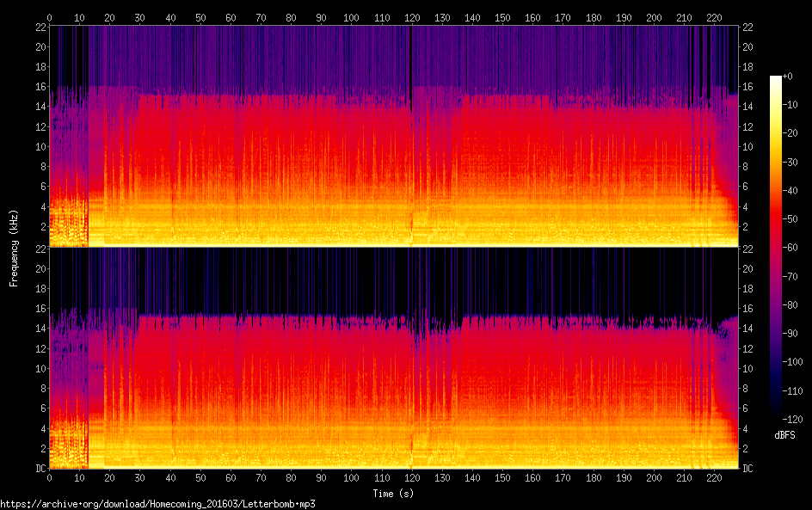Select the 180 tick on the bottom time axis
Image resolution: width=812 pixels, height=510 pixels.
pos(594,477)
